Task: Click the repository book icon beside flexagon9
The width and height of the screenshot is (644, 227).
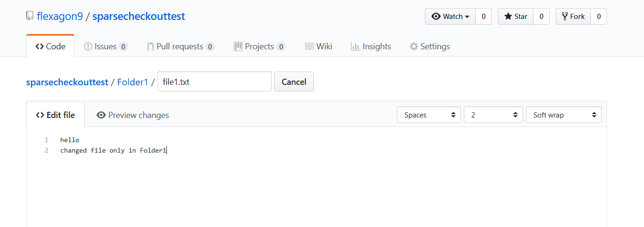Action: coord(30,17)
